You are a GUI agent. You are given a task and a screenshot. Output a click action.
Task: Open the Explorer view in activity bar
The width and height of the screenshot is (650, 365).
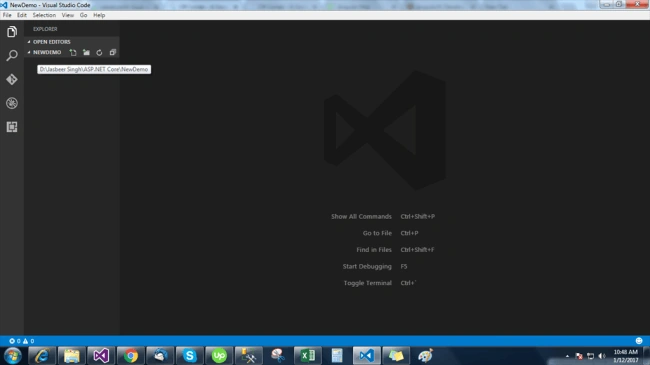12,32
